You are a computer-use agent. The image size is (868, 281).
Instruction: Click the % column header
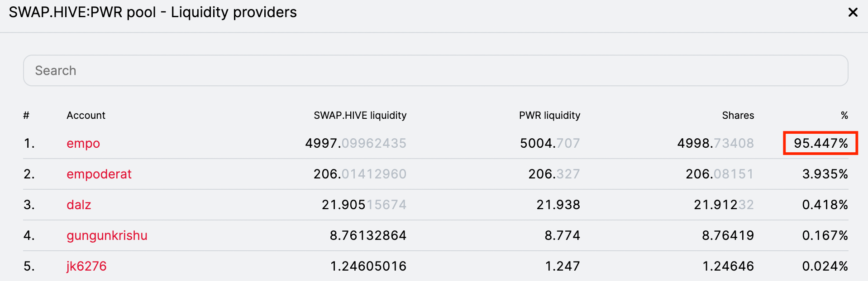tap(844, 115)
